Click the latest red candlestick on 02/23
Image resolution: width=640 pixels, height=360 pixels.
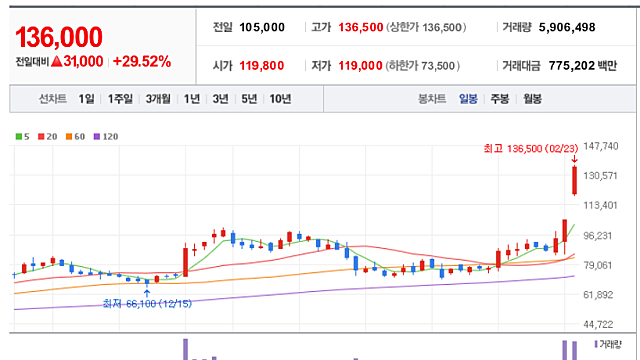coord(574,180)
